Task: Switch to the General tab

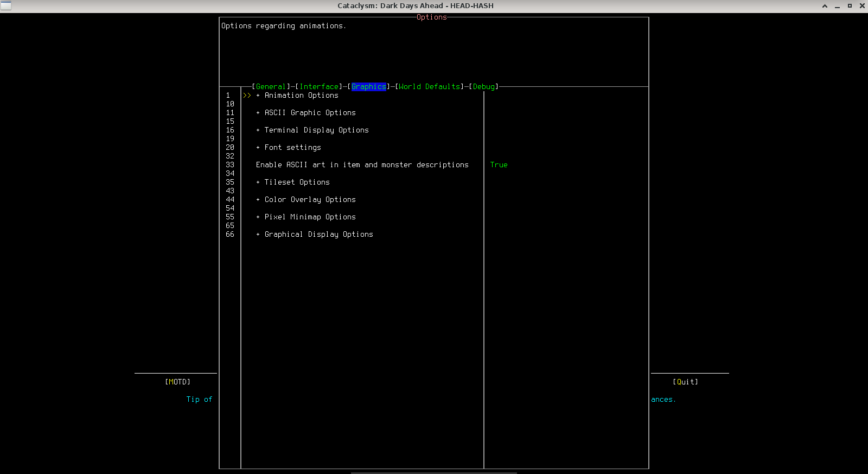Action: (x=271, y=87)
